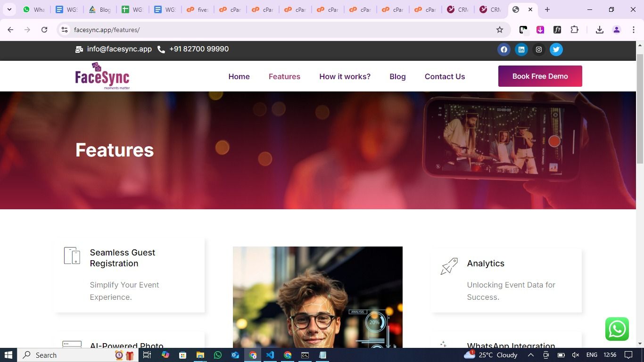Screen dimensions: 644x362
Task: Go to the Home menu item
Action: tap(239, 76)
